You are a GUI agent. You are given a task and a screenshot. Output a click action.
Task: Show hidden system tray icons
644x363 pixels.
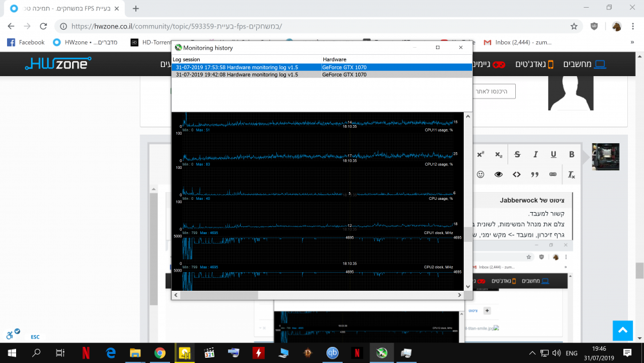point(532,353)
